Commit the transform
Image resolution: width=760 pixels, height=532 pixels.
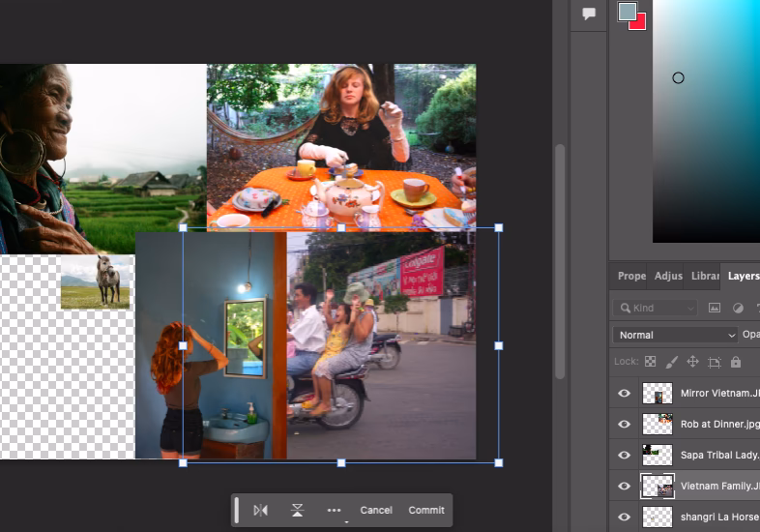(426, 510)
